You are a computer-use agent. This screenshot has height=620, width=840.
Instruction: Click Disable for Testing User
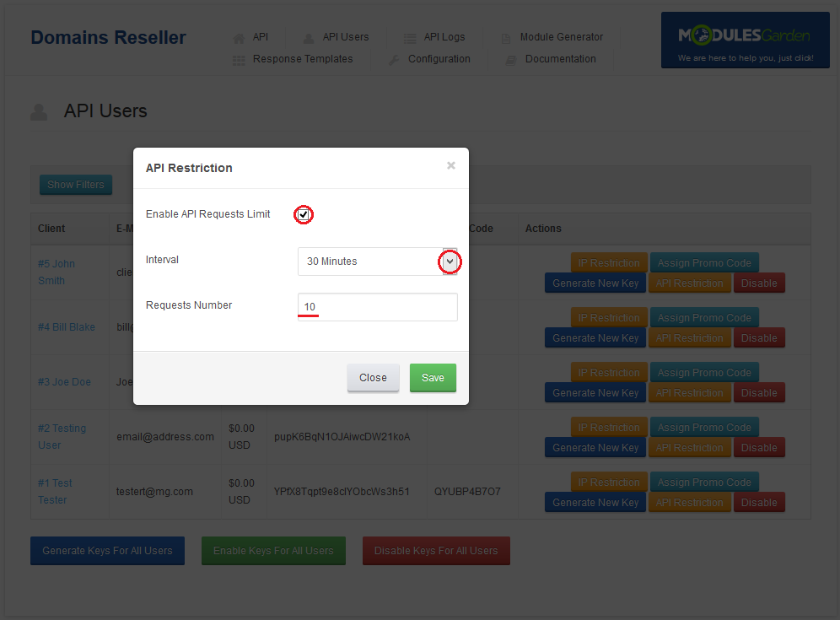[x=759, y=447]
